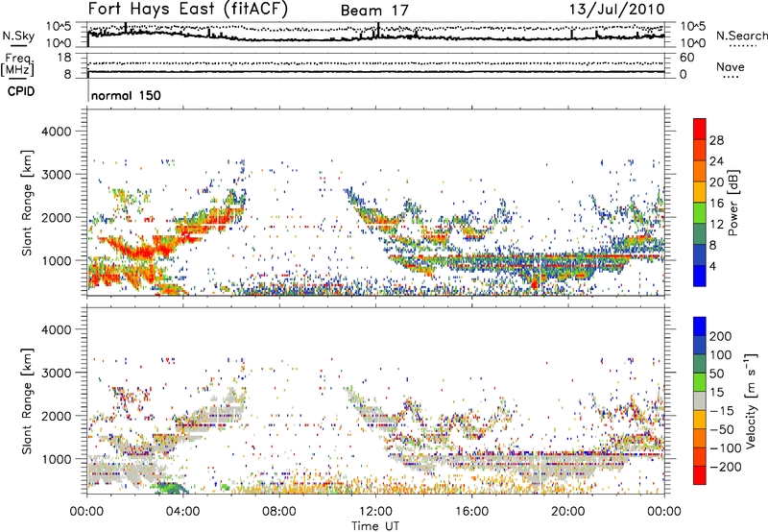Click green velocity patch near bottom at 03:30

tap(170, 488)
